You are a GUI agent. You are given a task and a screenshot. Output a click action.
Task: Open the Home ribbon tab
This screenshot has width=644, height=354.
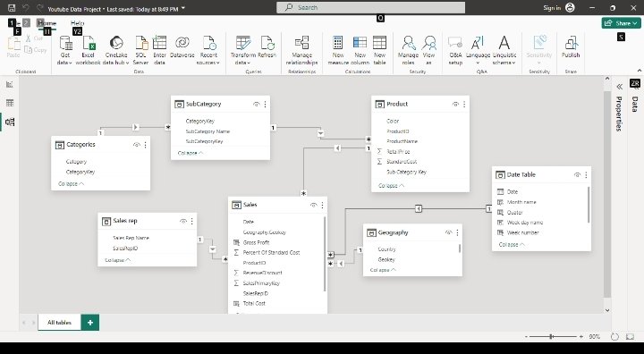coord(47,23)
